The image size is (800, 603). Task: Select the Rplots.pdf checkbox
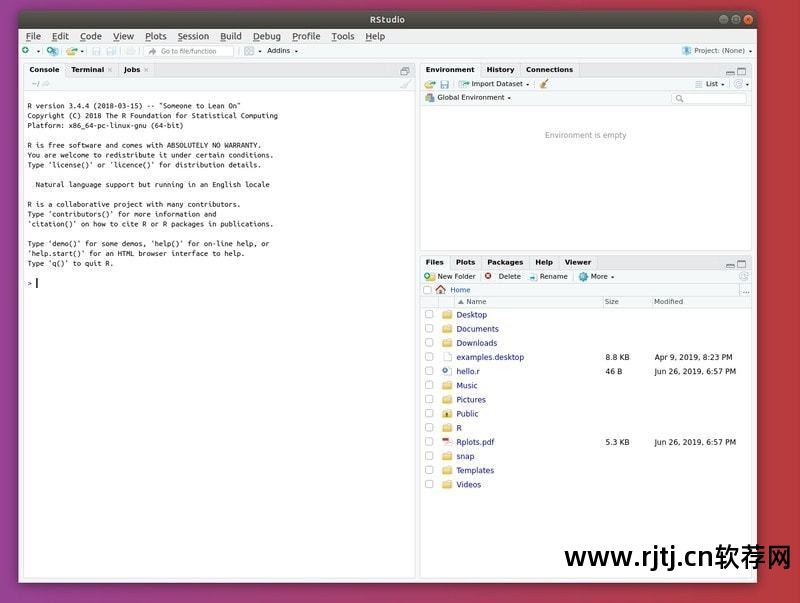(x=429, y=442)
